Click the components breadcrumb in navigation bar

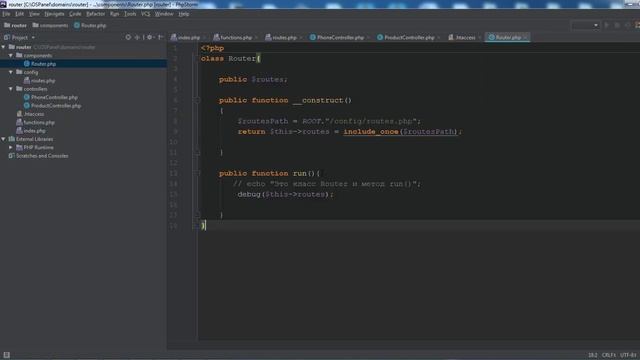tap(50, 25)
